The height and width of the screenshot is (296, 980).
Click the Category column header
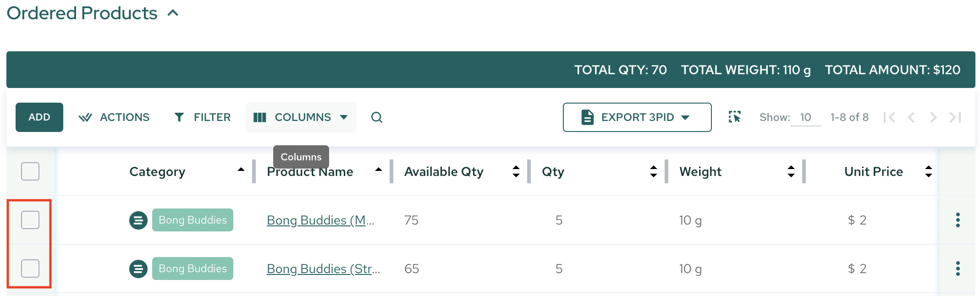(x=157, y=172)
